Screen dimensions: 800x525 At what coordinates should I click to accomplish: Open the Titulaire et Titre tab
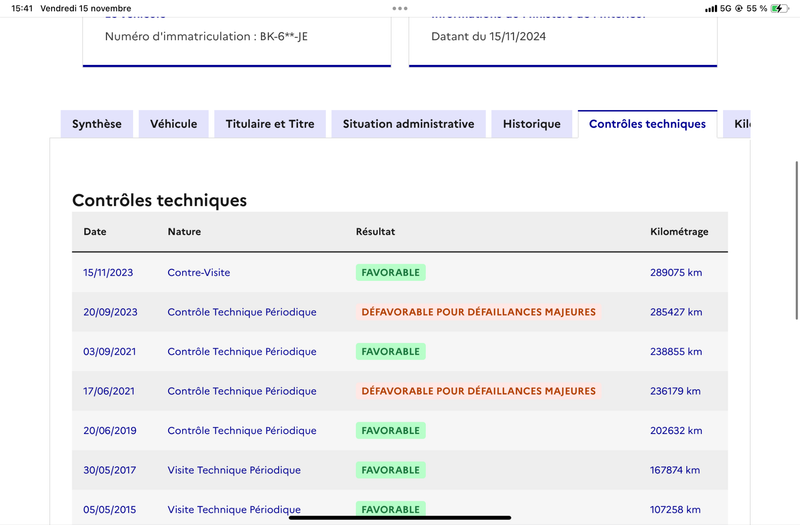[270, 124]
